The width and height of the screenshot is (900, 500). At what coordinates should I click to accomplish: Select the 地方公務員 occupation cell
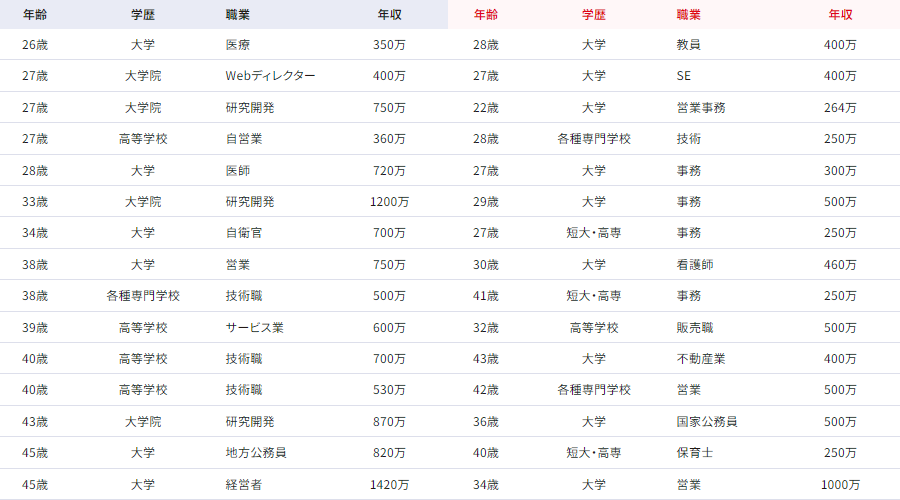(256, 453)
